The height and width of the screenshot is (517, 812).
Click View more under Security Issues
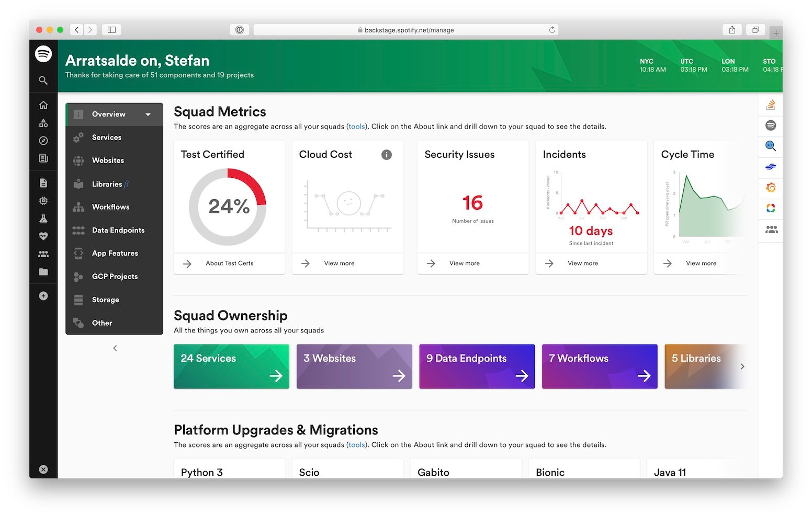[464, 263]
